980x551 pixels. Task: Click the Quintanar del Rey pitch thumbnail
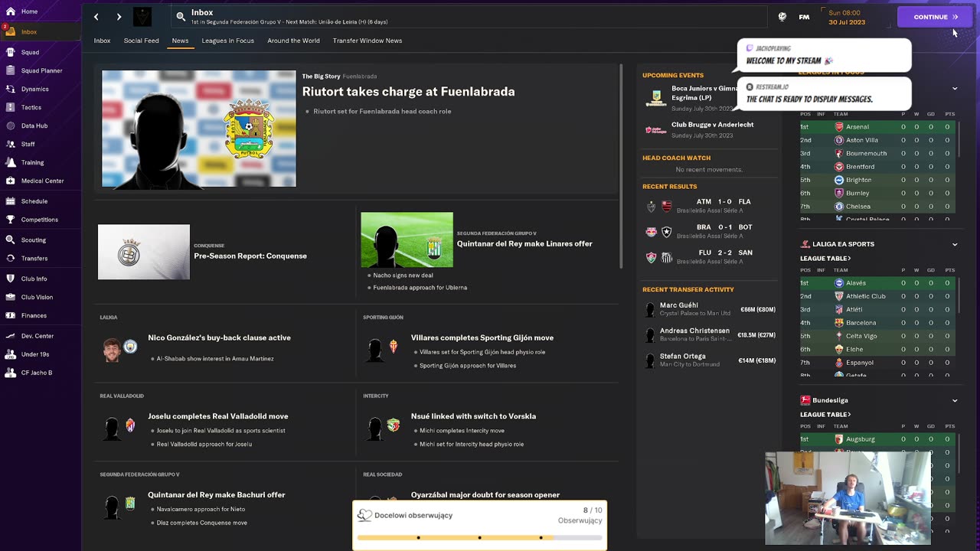[x=407, y=240]
